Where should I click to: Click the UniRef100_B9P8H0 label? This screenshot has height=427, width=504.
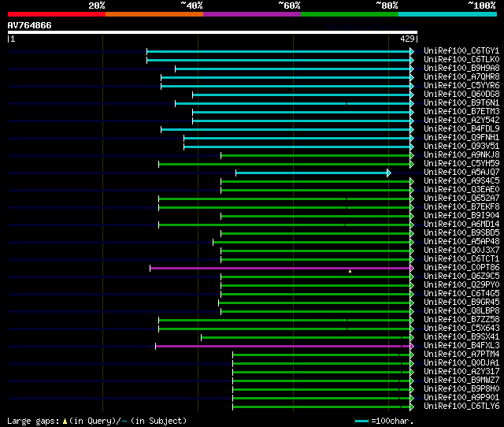(461, 389)
